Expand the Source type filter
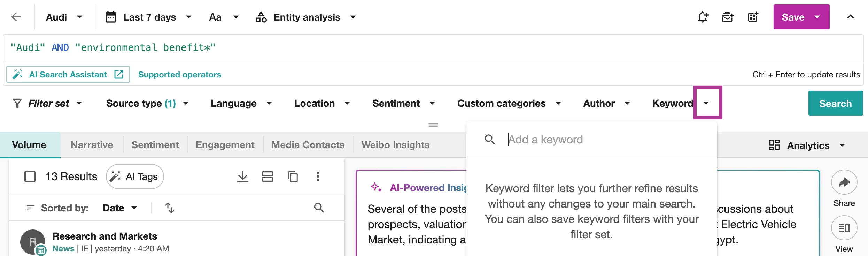The height and width of the screenshot is (256, 868). (147, 103)
